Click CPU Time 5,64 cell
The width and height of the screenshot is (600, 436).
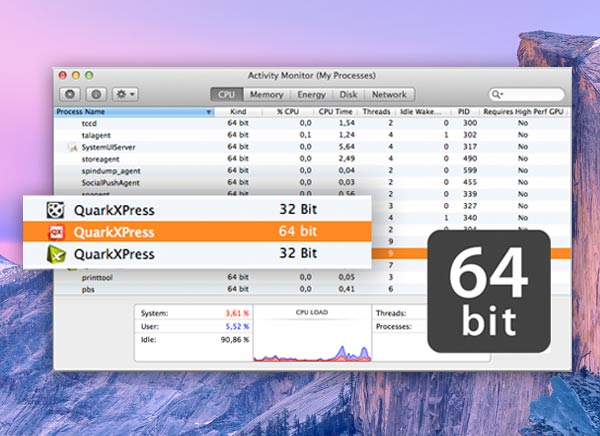[346, 147]
